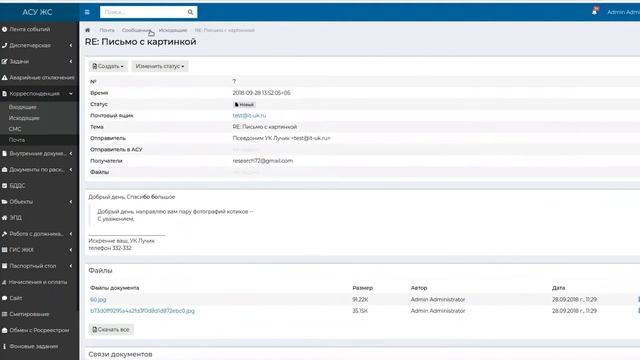Screen dimensions: 640x360
Task: Expand the Задачи chevron
Action: pos(71,62)
